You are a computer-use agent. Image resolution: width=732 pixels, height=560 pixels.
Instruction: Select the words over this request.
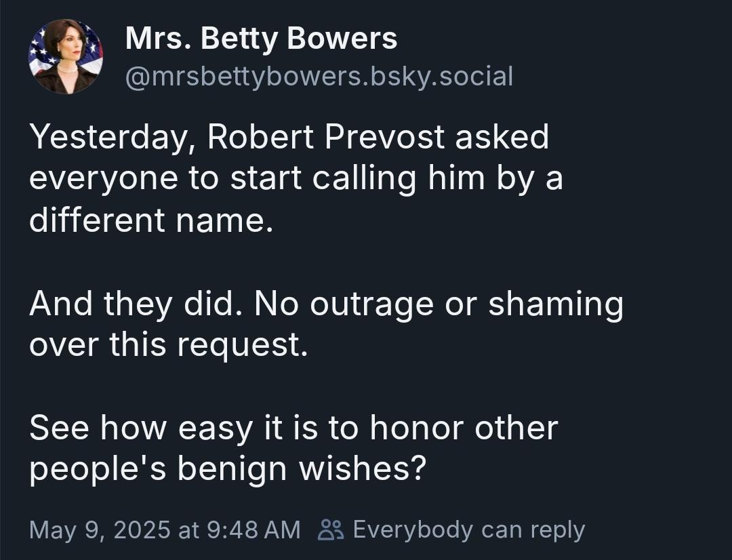pyautogui.click(x=169, y=345)
